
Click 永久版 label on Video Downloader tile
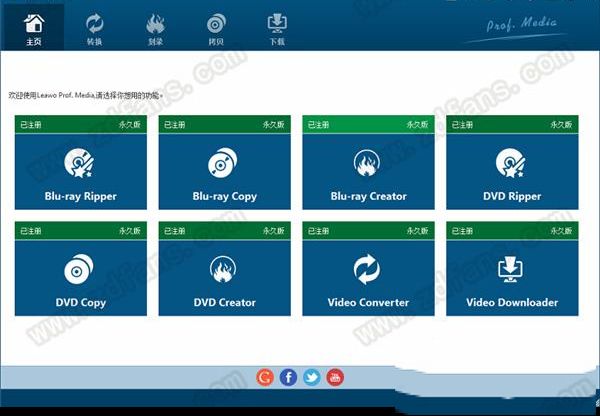pos(563,231)
